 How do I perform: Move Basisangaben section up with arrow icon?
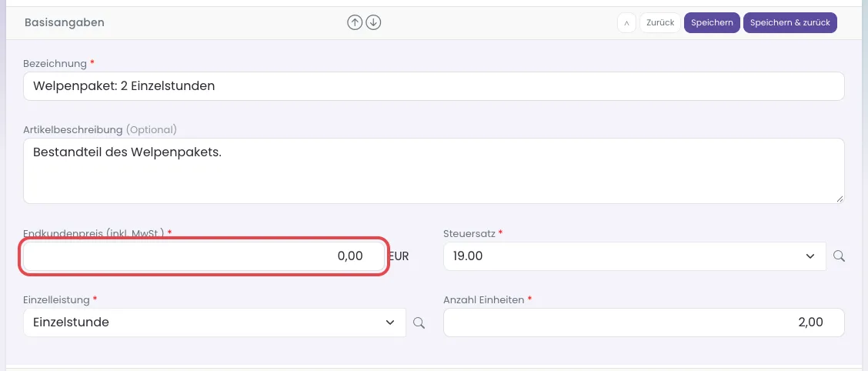(x=355, y=22)
